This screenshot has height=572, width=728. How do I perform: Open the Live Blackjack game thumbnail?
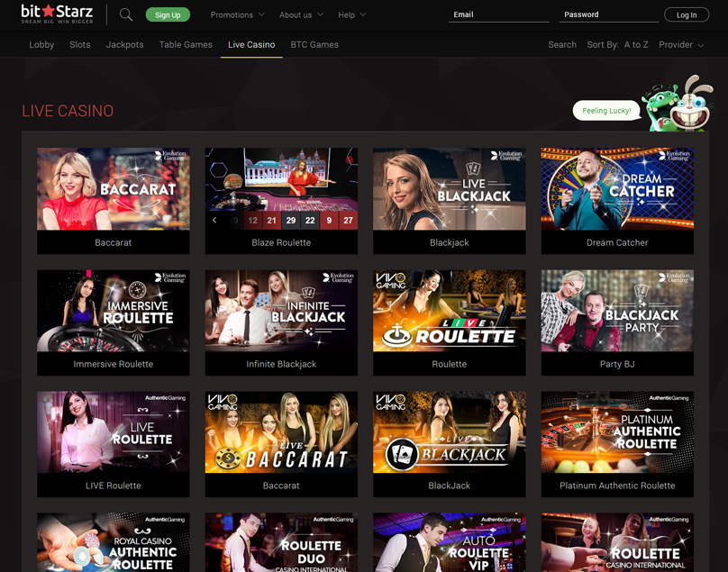(x=449, y=189)
